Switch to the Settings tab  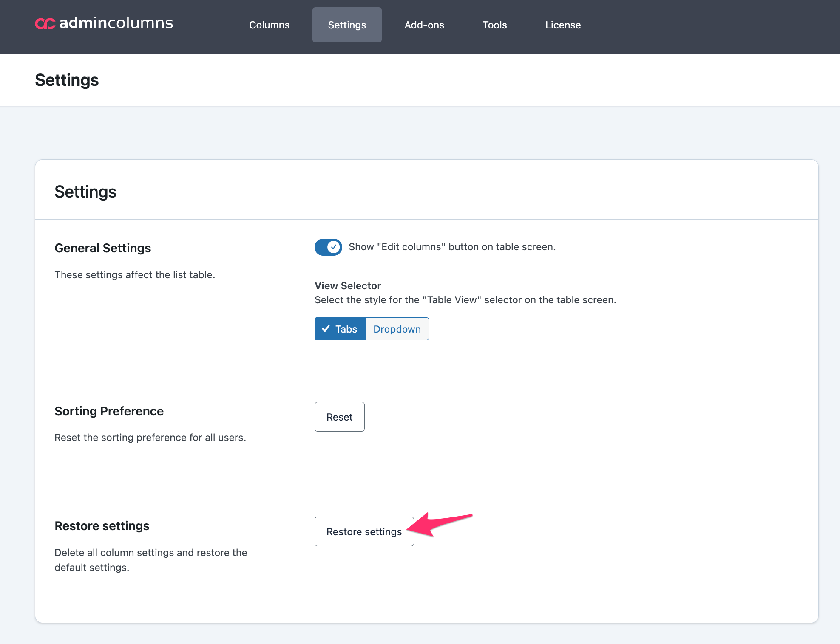click(x=347, y=25)
